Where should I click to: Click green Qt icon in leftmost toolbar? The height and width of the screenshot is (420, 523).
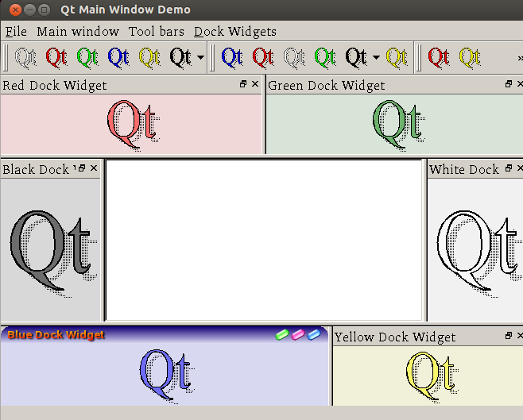point(87,58)
